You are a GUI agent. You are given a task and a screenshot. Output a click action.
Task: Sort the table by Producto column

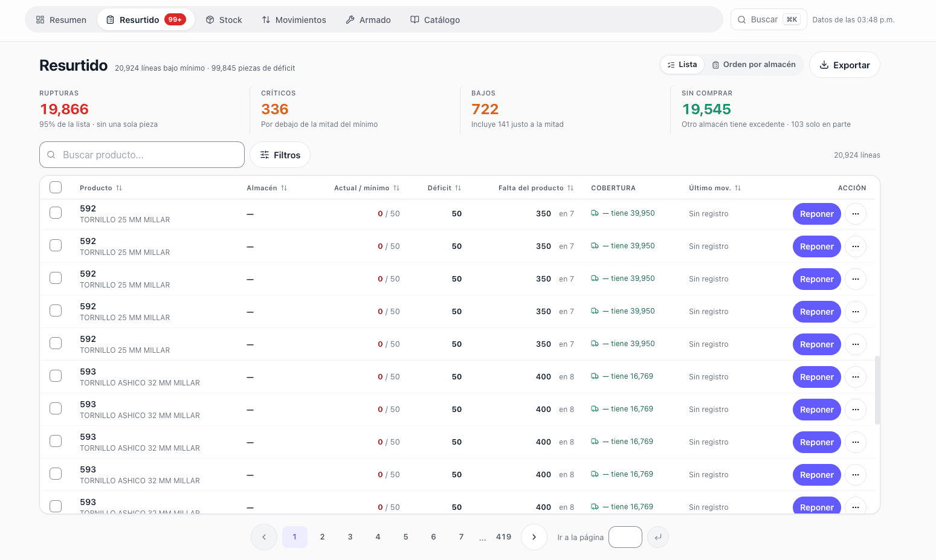101,188
